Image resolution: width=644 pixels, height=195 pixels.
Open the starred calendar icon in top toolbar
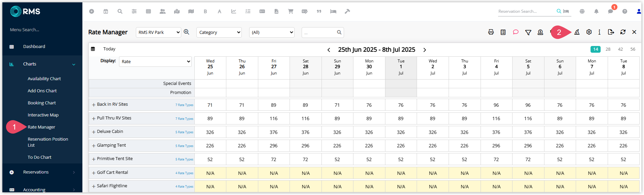click(106, 11)
